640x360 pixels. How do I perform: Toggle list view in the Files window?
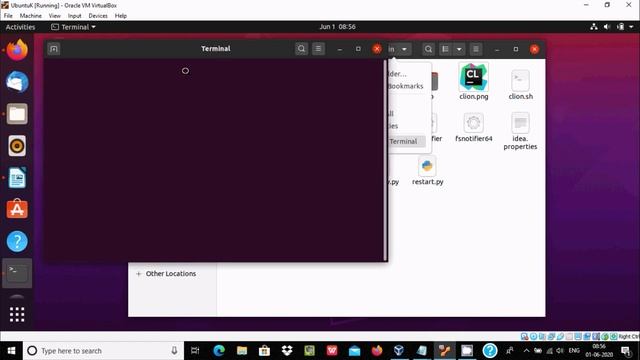tap(445, 49)
